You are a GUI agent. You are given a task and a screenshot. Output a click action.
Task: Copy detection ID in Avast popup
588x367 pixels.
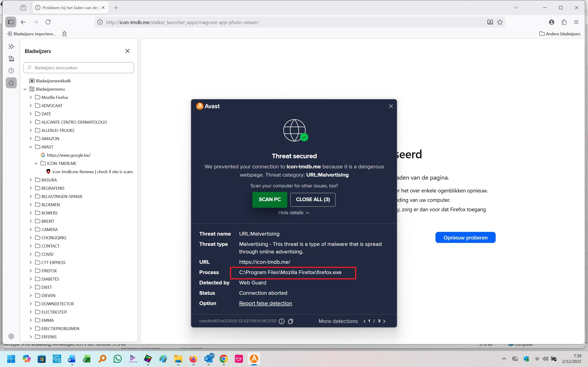[290, 321]
